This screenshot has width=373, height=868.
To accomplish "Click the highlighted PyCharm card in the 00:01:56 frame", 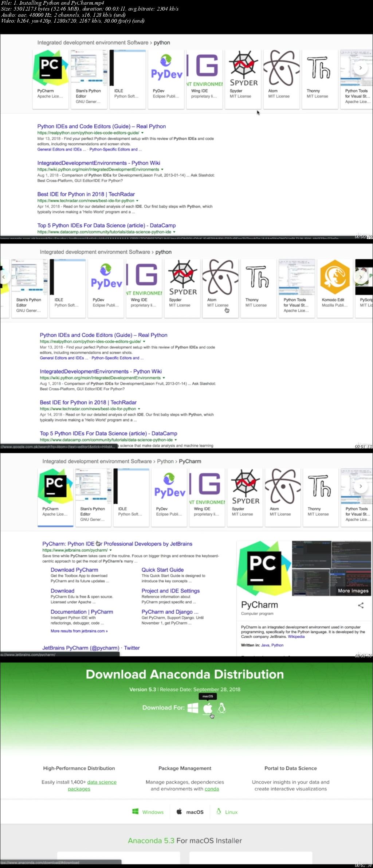I will pos(56,497).
